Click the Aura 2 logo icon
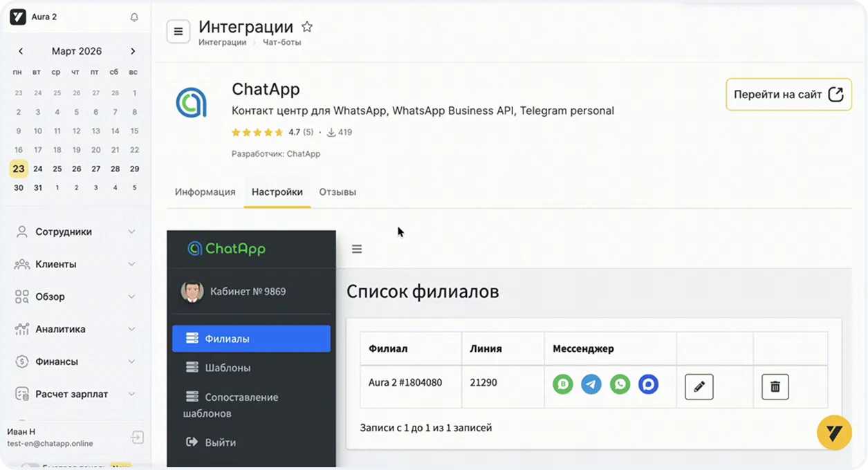The image size is (868, 470). click(18, 17)
